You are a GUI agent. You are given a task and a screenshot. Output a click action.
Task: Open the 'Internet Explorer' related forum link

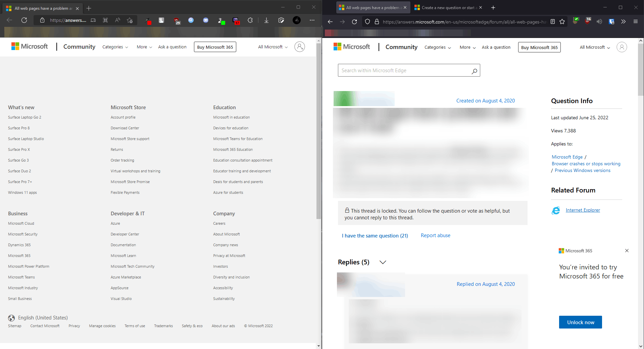[583, 210]
